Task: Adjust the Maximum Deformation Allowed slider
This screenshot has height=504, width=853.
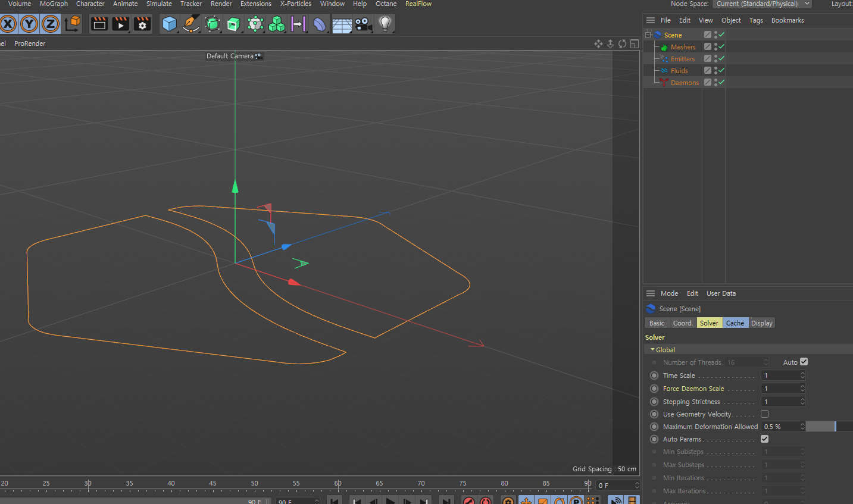Action: tap(829, 427)
